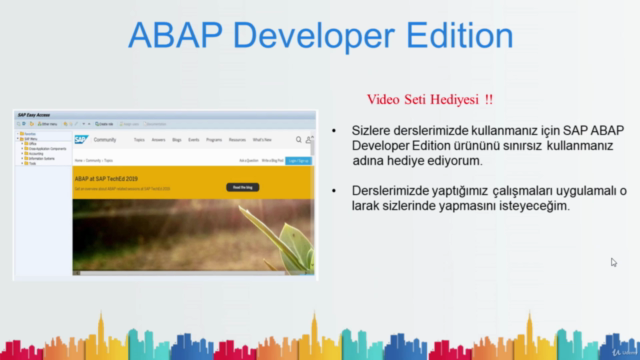The height and width of the screenshot is (360, 640).
Task: Click the bullet starting with Derslerimizde yaptığımız
Action: pyautogui.click(x=489, y=198)
